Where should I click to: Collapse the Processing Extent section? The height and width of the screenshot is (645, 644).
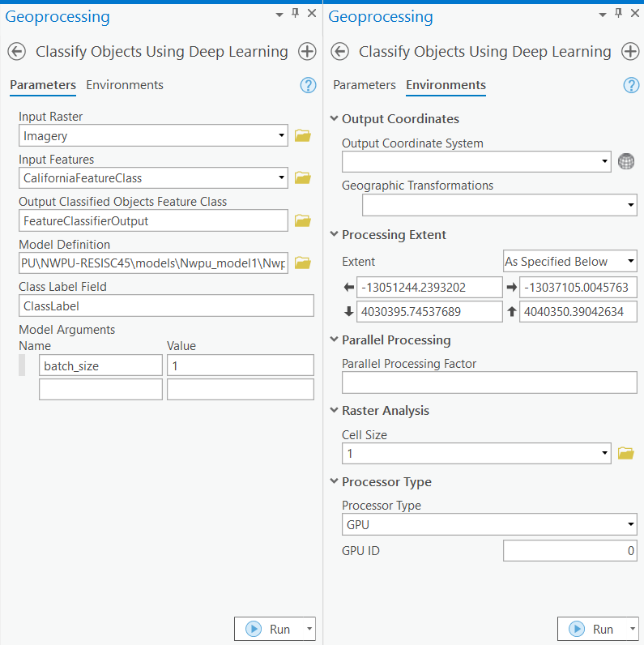point(334,235)
